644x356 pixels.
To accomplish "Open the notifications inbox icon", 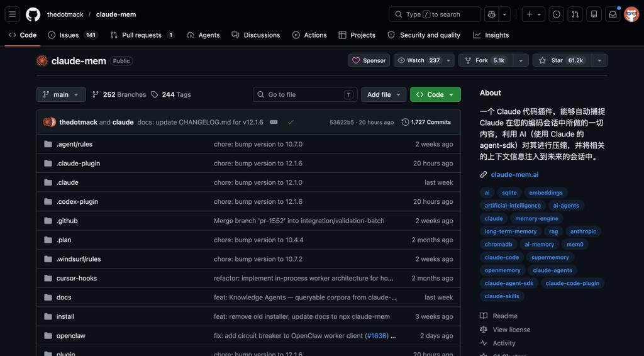I will tap(613, 14).
